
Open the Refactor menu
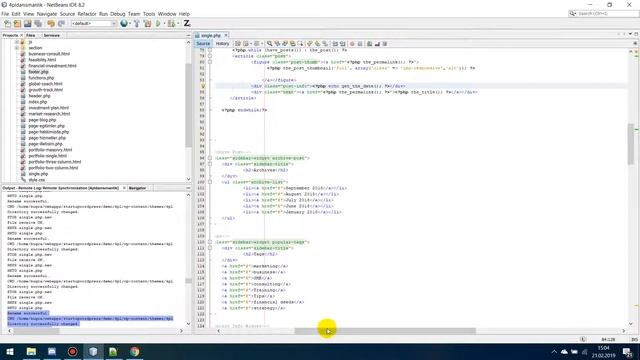87,14
